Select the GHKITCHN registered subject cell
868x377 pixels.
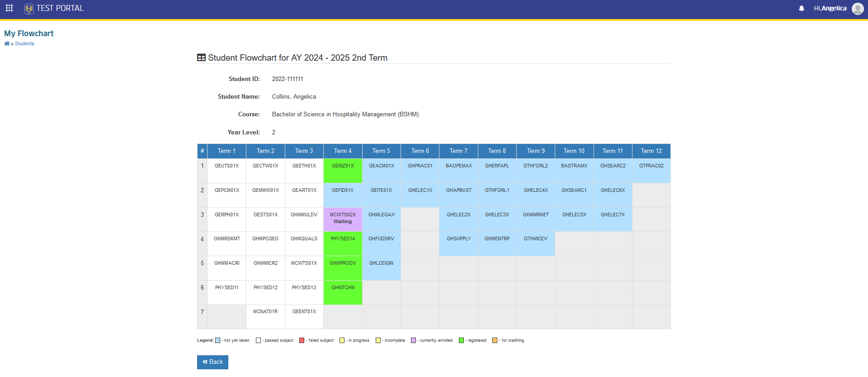tap(343, 292)
